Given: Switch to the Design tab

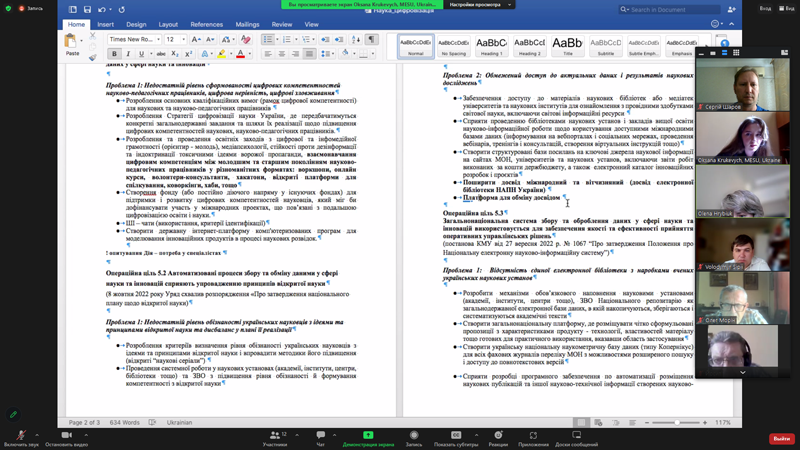Looking at the screenshot, I should point(136,24).
